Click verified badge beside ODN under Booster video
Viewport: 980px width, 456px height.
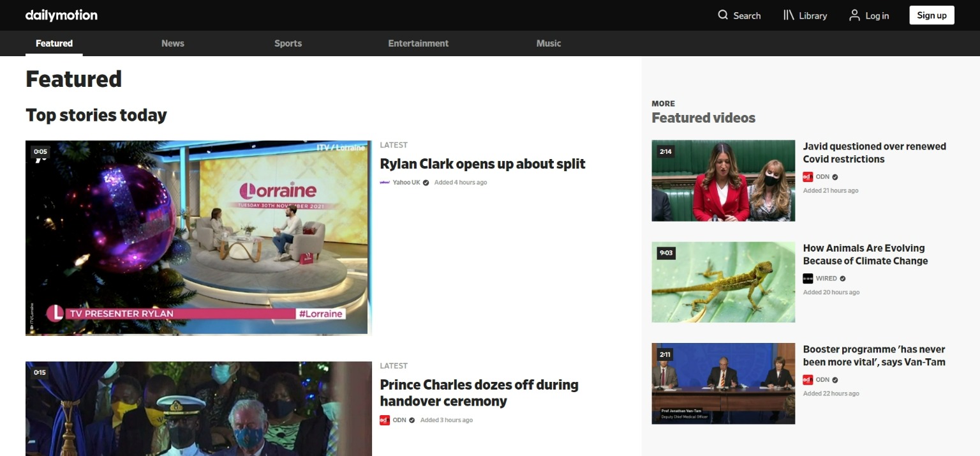coord(835,380)
